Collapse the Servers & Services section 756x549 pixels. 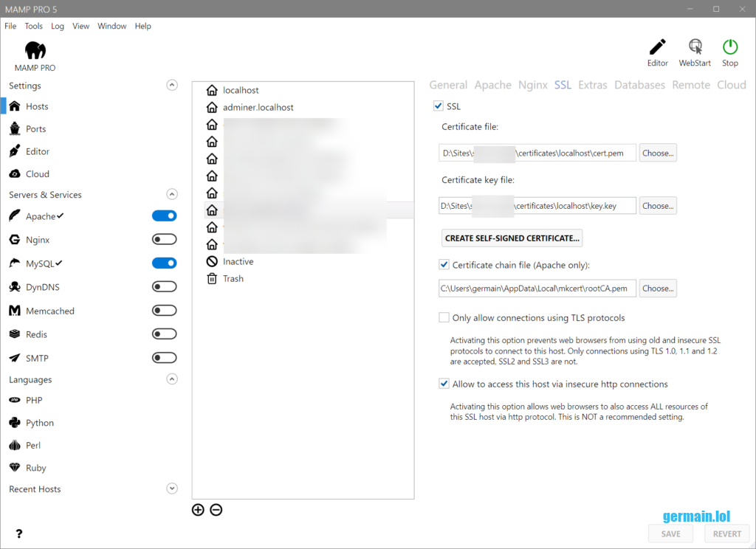[172, 195]
